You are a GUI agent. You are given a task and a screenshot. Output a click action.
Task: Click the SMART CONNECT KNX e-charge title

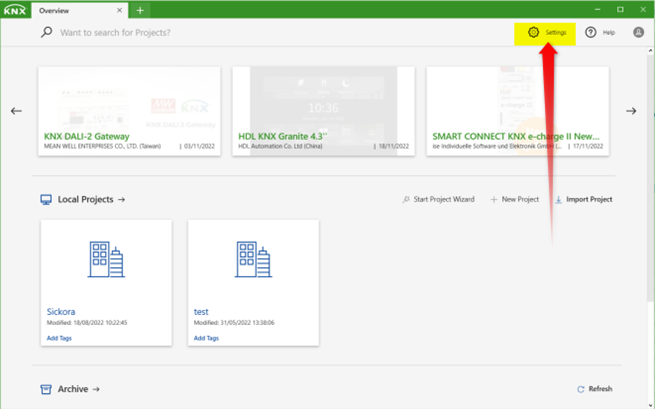tap(516, 137)
